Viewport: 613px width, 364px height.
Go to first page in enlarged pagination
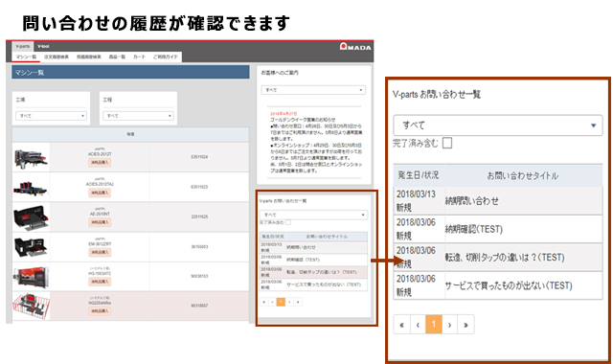(x=402, y=325)
